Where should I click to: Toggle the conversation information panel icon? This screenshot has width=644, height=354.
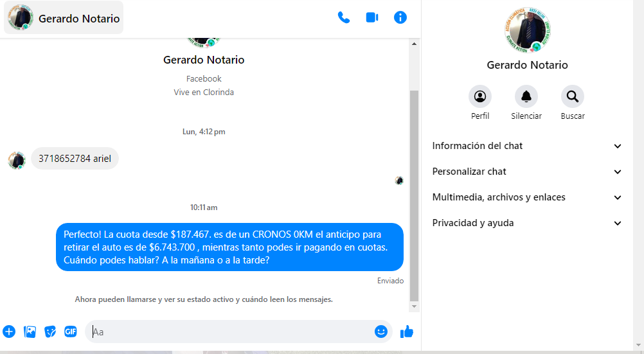[x=400, y=17]
